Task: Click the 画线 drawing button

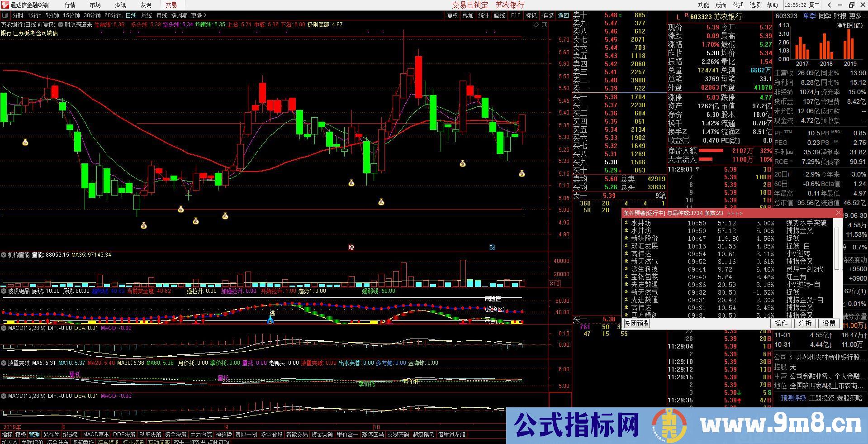Action: (499, 15)
